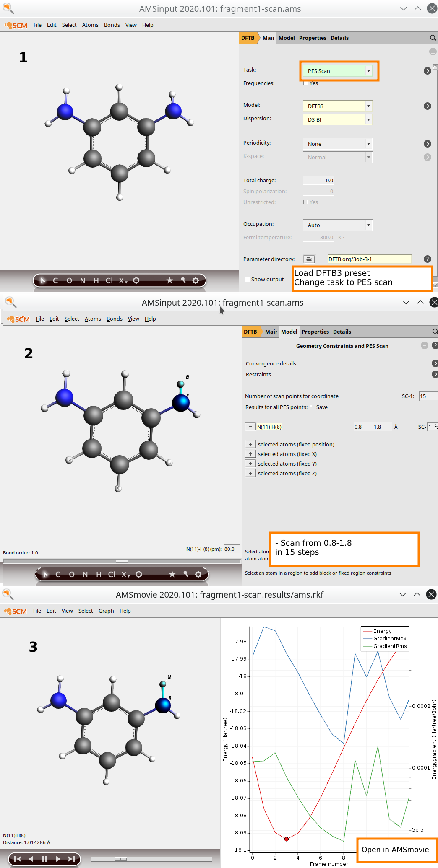
Task: Add selected atoms (fixed Z) constraint
Action: (250, 473)
